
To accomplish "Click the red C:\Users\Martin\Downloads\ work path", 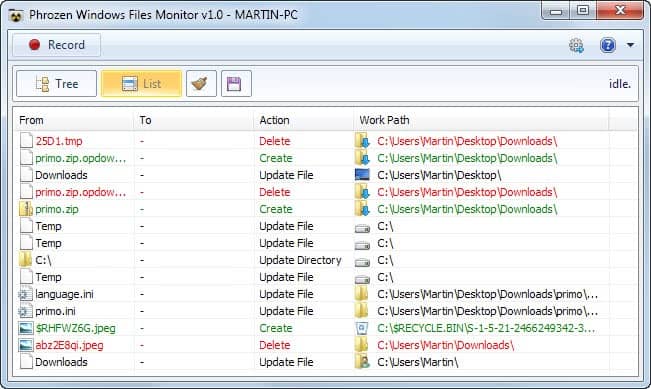I will (x=445, y=345).
